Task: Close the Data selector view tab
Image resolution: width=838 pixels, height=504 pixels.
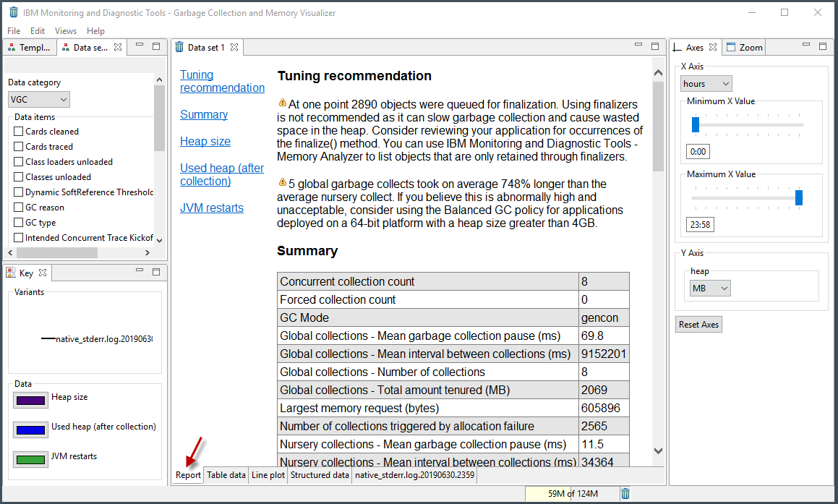Action: pos(118,47)
